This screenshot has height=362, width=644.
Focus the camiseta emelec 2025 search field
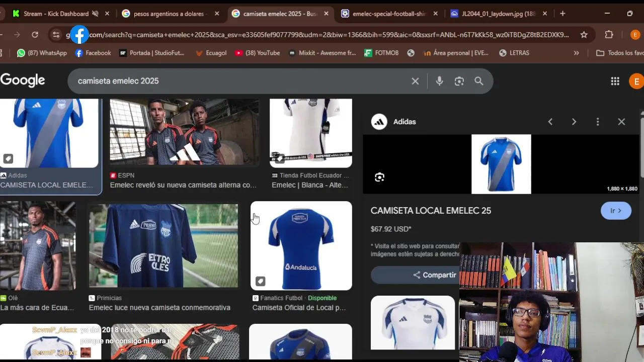point(242,81)
